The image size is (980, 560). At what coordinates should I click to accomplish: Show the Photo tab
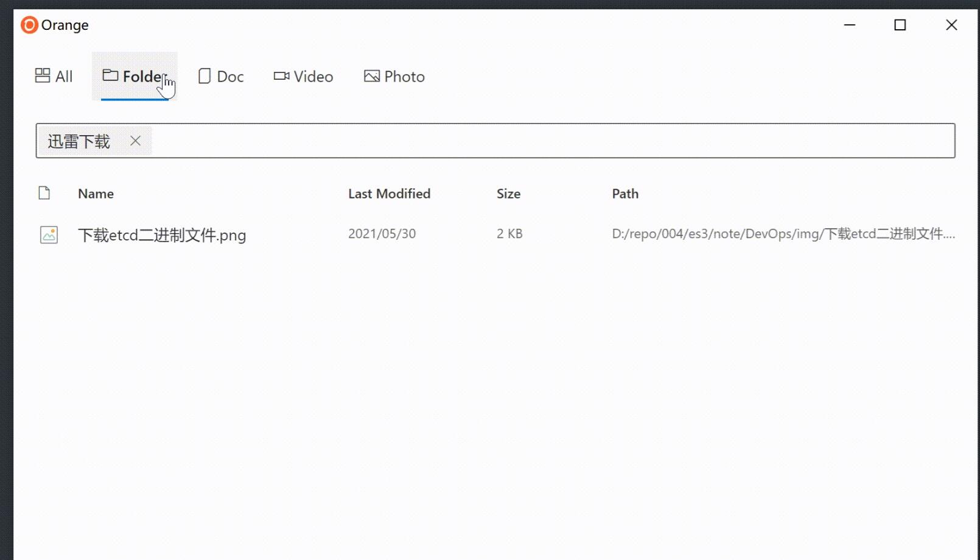[x=394, y=76]
